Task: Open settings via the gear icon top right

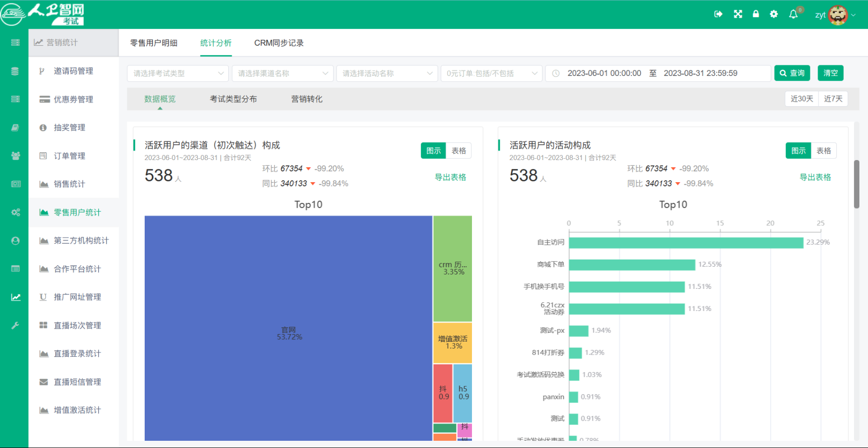Action: pos(774,14)
